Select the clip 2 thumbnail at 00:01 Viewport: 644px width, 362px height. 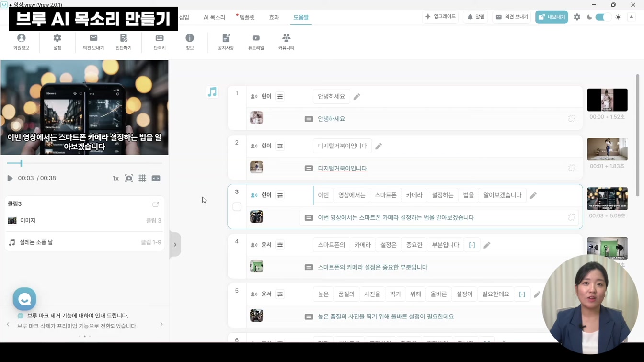click(x=607, y=149)
